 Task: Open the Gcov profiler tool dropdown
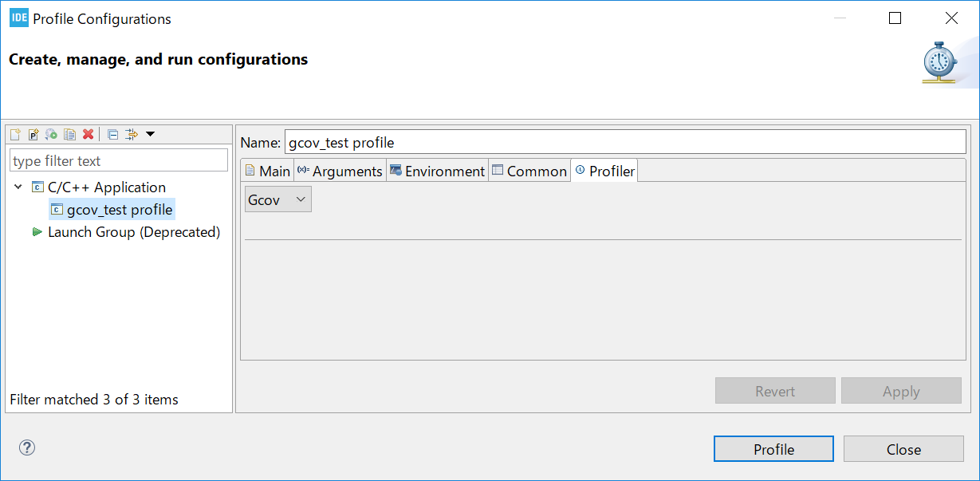276,199
